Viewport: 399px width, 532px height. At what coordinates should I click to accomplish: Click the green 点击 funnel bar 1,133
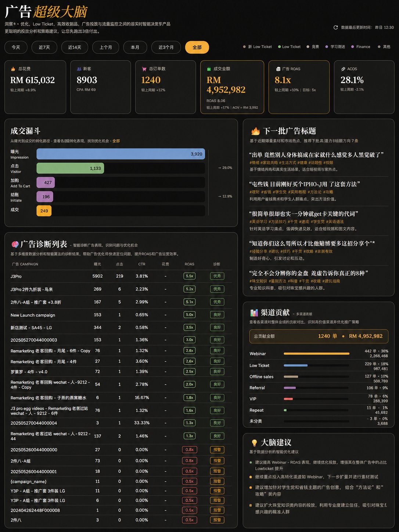tap(70, 168)
